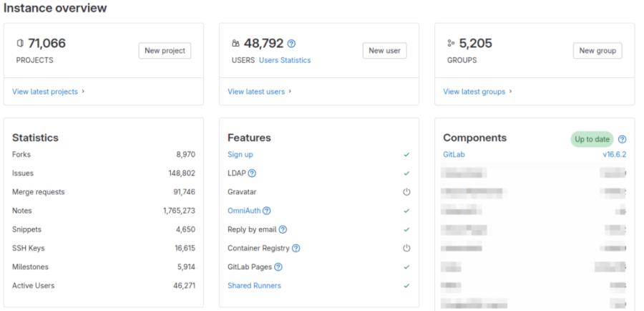Image resolution: width=644 pixels, height=311 pixels.
Task: Click the Merge requests label
Action: point(38,192)
